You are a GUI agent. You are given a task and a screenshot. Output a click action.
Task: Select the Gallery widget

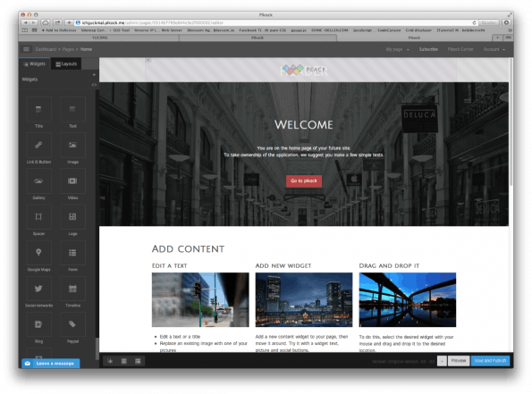(38, 181)
